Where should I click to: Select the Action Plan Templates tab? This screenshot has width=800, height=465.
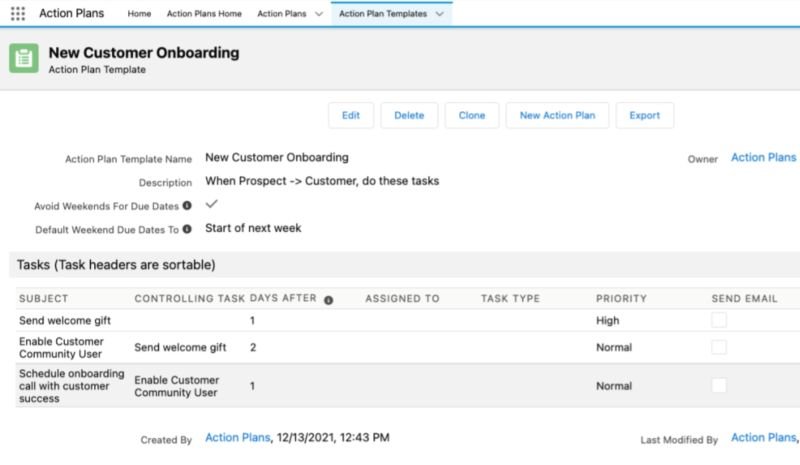(x=383, y=14)
